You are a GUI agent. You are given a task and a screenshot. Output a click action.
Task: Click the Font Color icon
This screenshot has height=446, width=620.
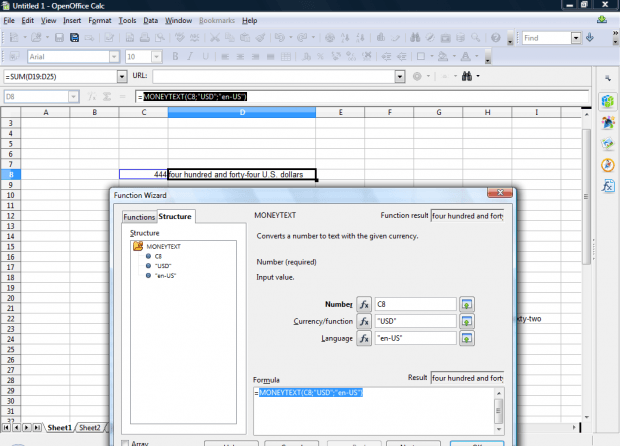click(466, 57)
